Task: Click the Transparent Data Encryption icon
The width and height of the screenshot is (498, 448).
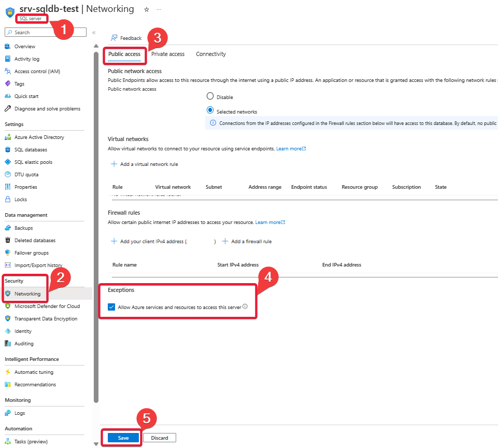Action: 8,318
